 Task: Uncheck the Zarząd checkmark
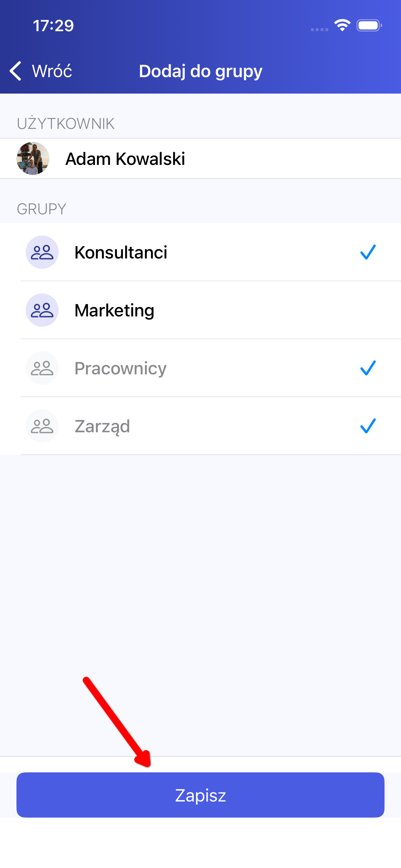pos(368,426)
